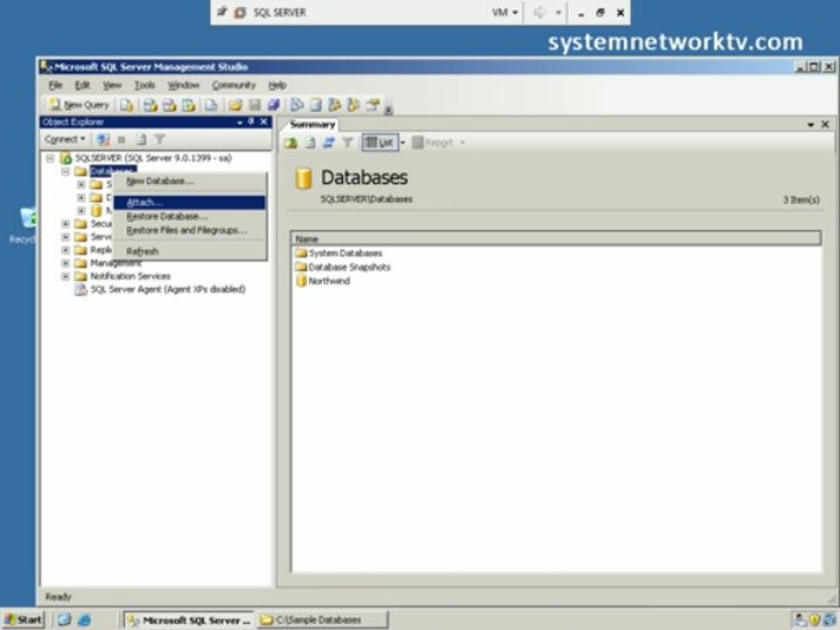840x630 pixels.
Task: Click the Filter icon in Object Explorer
Action: [159, 140]
